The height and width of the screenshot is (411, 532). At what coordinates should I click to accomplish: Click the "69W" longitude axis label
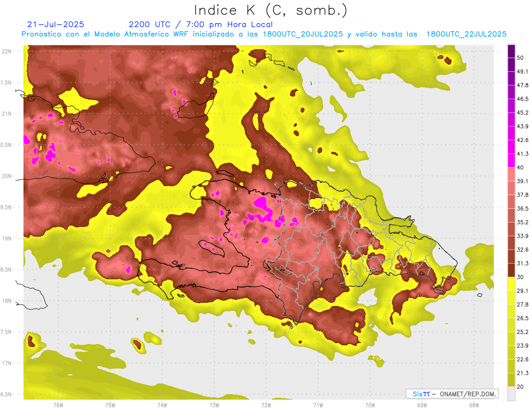pyautogui.click(x=422, y=405)
